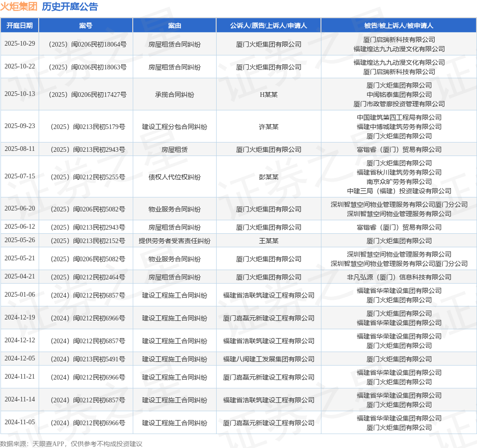The image size is (477, 448).
Task: Click the 房屋租赁 cell dated 2025-08-11
Action: click(174, 149)
